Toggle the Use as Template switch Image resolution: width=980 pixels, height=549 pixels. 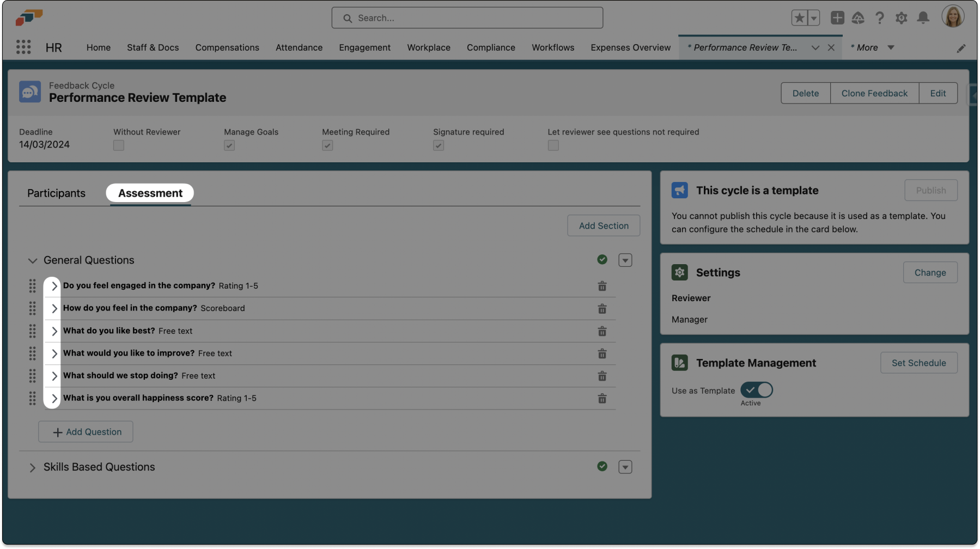pos(757,390)
